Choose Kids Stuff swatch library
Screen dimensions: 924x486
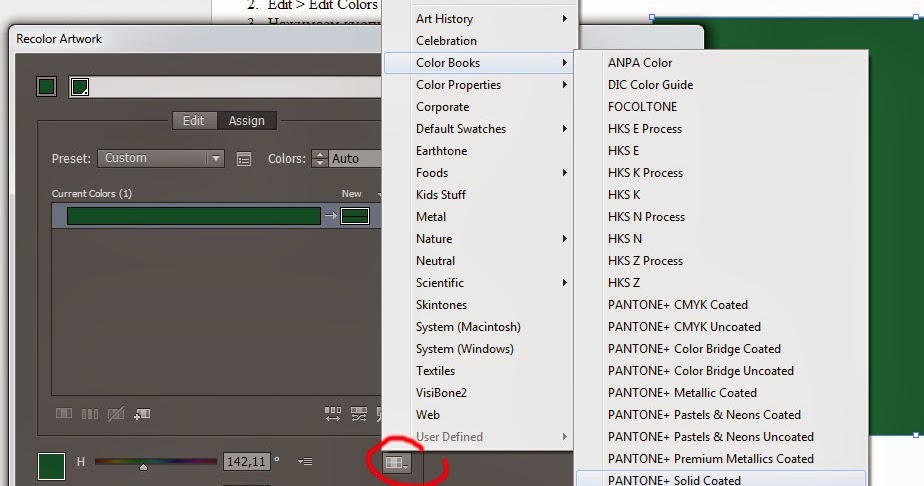pyautogui.click(x=478, y=194)
